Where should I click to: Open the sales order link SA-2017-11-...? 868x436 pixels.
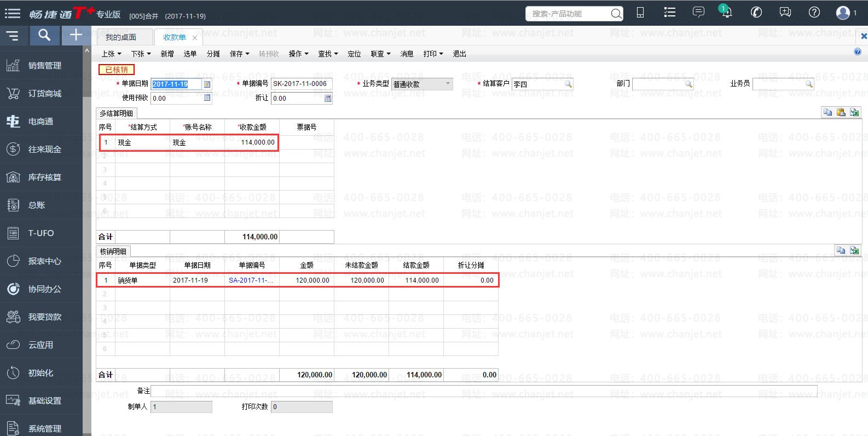point(251,280)
